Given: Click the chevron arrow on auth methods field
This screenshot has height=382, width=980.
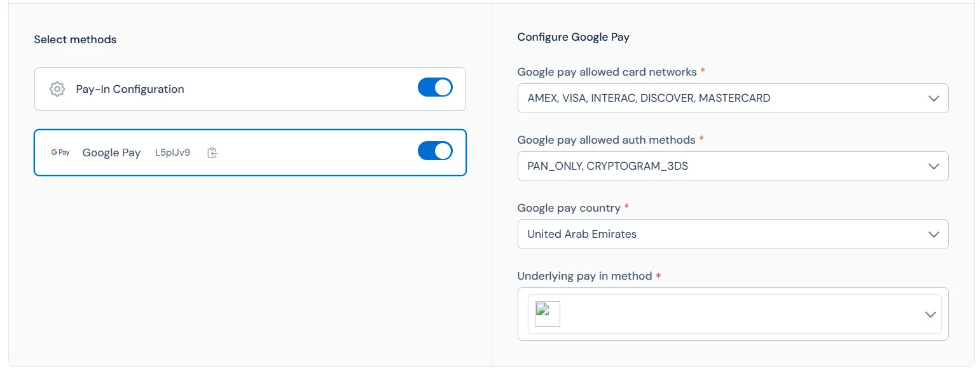Looking at the screenshot, I should 933,167.
